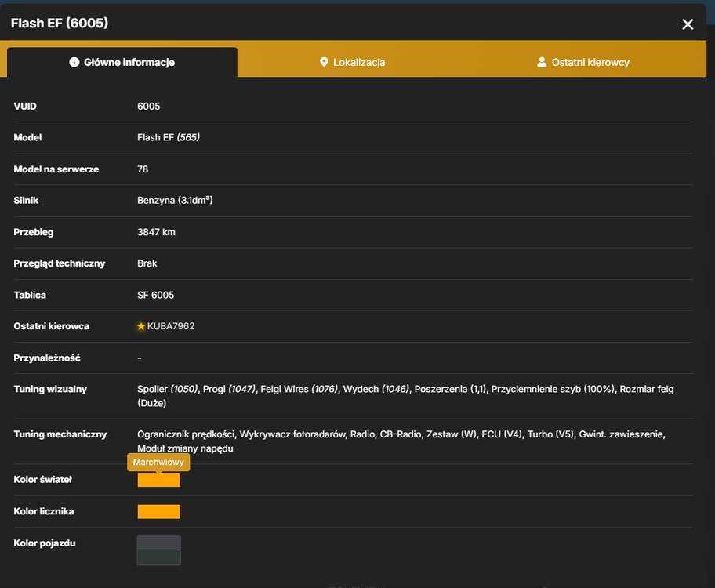Click the Silnik label
Image resolution: width=715 pixels, height=588 pixels.
(26, 200)
